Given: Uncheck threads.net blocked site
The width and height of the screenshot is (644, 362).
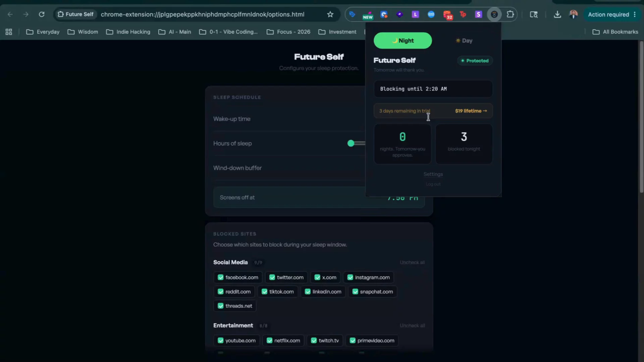Looking at the screenshot, I should click(x=220, y=306).
